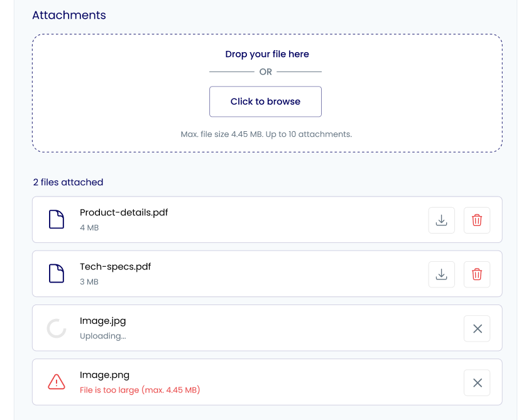Cancel the Image.jpg upload
Screen dimensions: 531x420
tap(477, 328)
